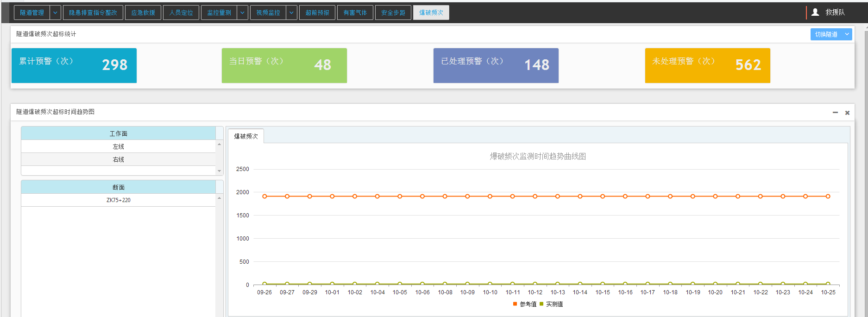Expand the 监控量测 dropdown arrow

tap(242, 13)
